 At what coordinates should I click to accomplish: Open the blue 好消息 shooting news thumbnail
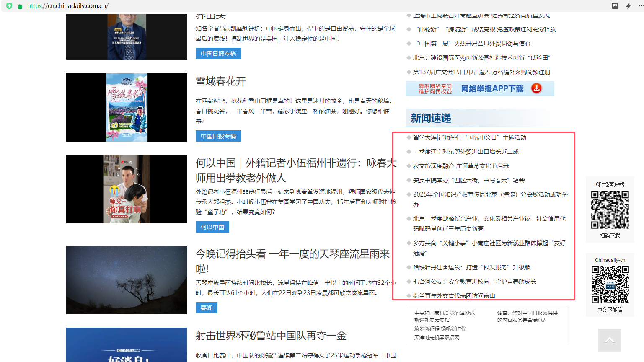point(127,345)
